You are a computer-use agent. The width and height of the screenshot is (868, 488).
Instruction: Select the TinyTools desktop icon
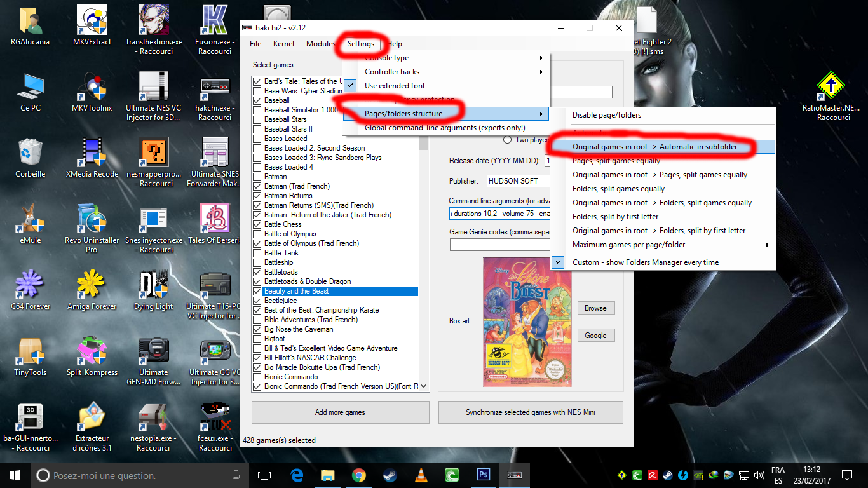pyautogui.click(x=30, y=356)
